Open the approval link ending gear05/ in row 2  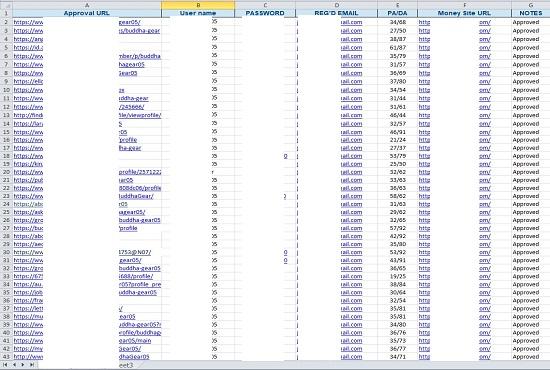tap(129, 22)
